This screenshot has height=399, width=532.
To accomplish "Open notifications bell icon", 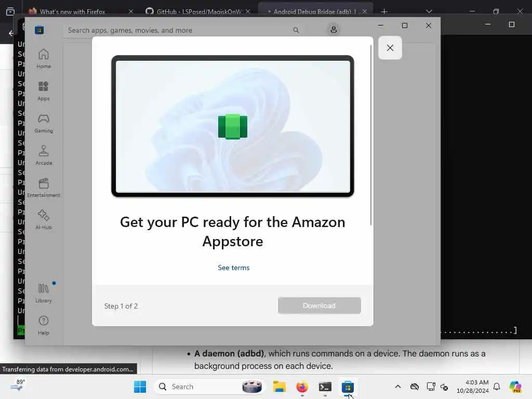I will tap(497, 387).
